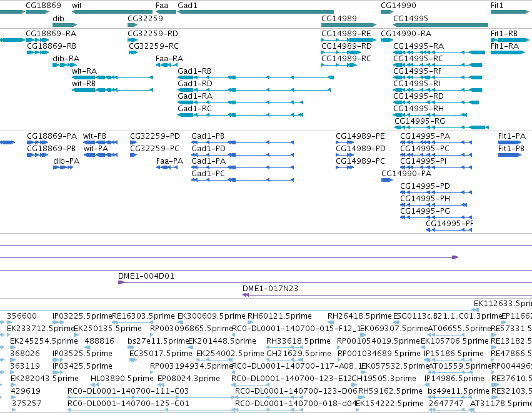Select transcript CG14995-RG

point(441,127)
